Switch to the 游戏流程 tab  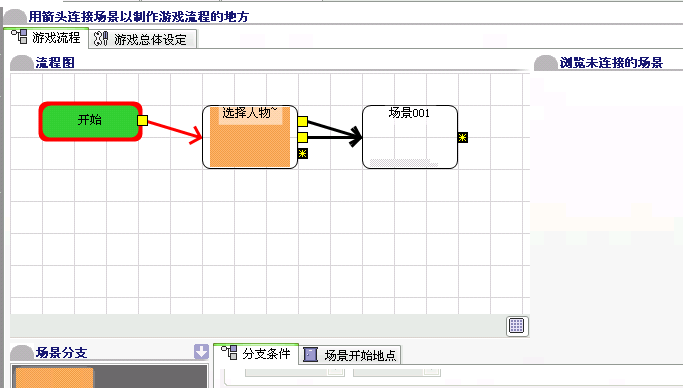pyautogui.click(x=46, y=38)
